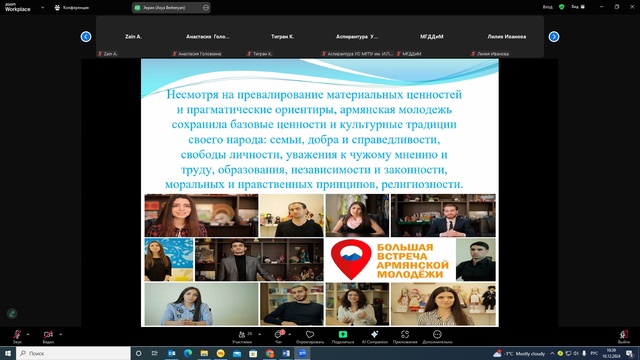Select Лилия Иванова participant tile
Image resolution: width=640 pixels, height=360 pixels.
coord(506,37)
